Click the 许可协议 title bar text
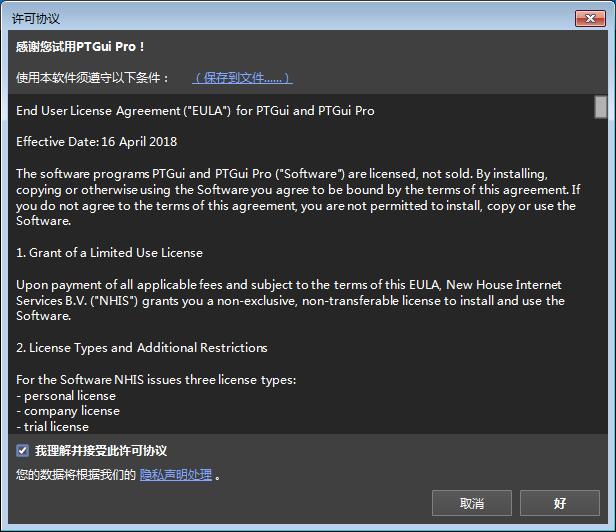This screenshot has height=532, width=616. 36,18
